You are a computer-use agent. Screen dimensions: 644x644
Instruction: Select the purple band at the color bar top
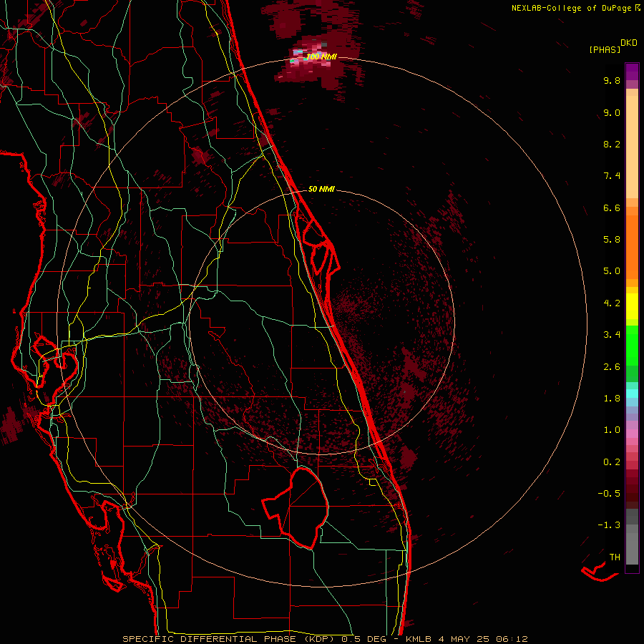[632, 72]
